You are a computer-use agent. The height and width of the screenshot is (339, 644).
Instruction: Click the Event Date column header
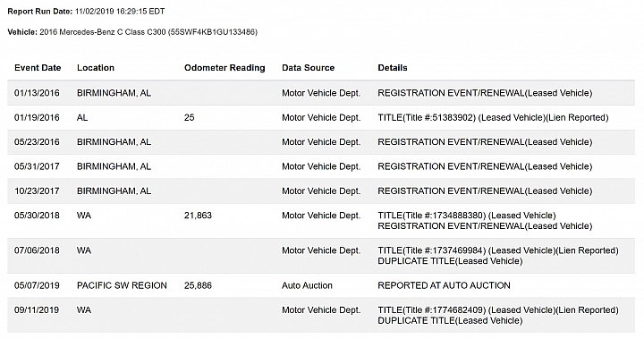[x=38, y=68]
